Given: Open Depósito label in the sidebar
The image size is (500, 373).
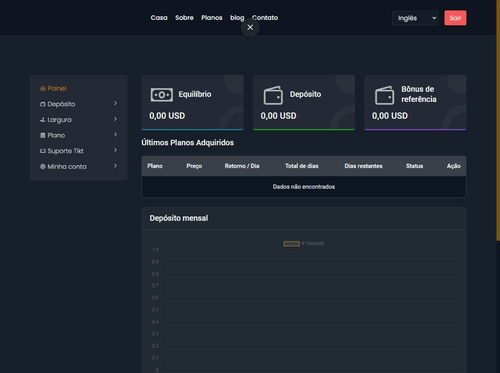Looking at the screenshot, I should tap(61, 104).
